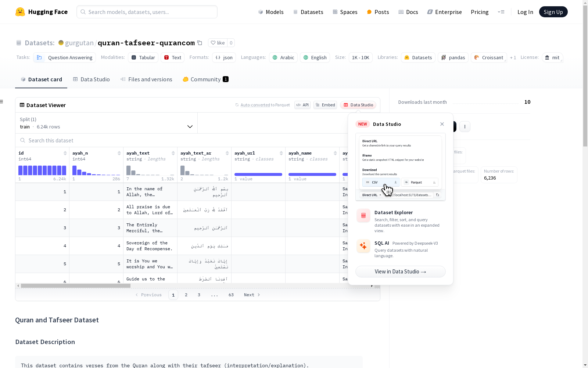
Task: Open the Croissant library tag
Action: pos(489,57)
